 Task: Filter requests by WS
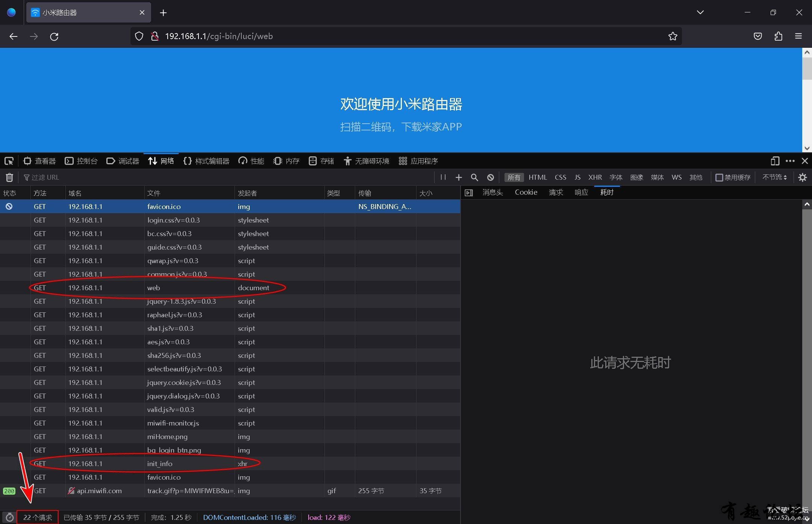[x=677, y=177]
